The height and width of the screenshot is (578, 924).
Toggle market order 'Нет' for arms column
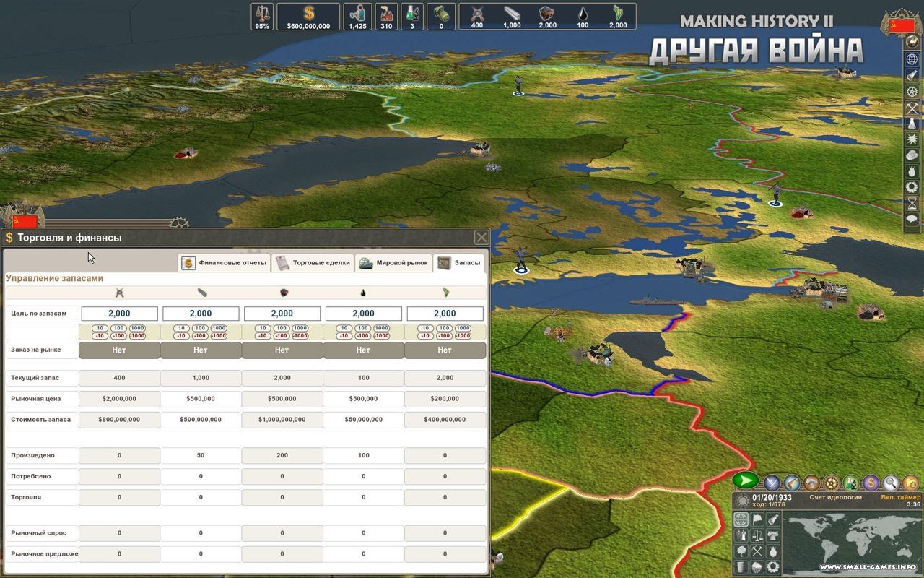(119, 350)
